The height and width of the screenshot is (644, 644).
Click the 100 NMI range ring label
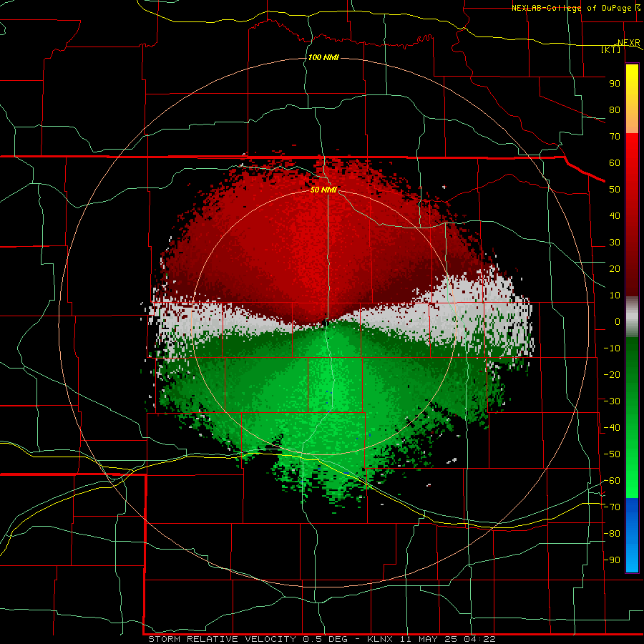click(x=323, y=57)
